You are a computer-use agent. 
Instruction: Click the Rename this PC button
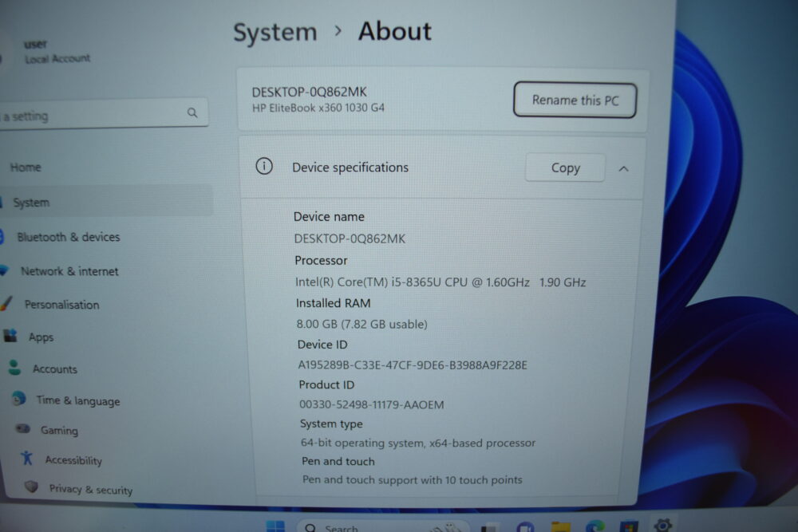tap(575, 100)
